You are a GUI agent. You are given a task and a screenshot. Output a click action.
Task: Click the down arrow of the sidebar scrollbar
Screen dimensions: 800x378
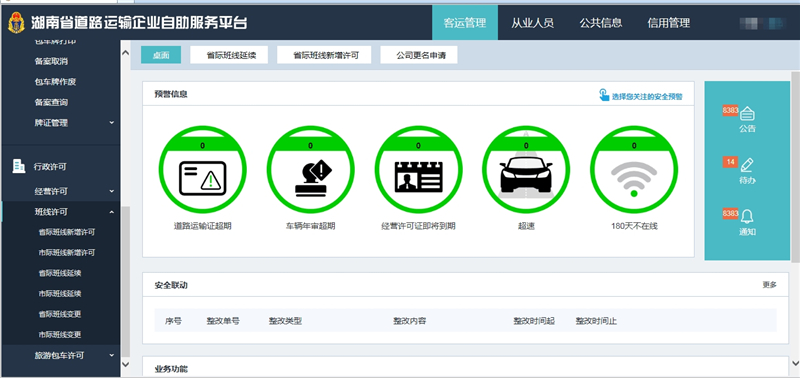click(x=126, y=363)
